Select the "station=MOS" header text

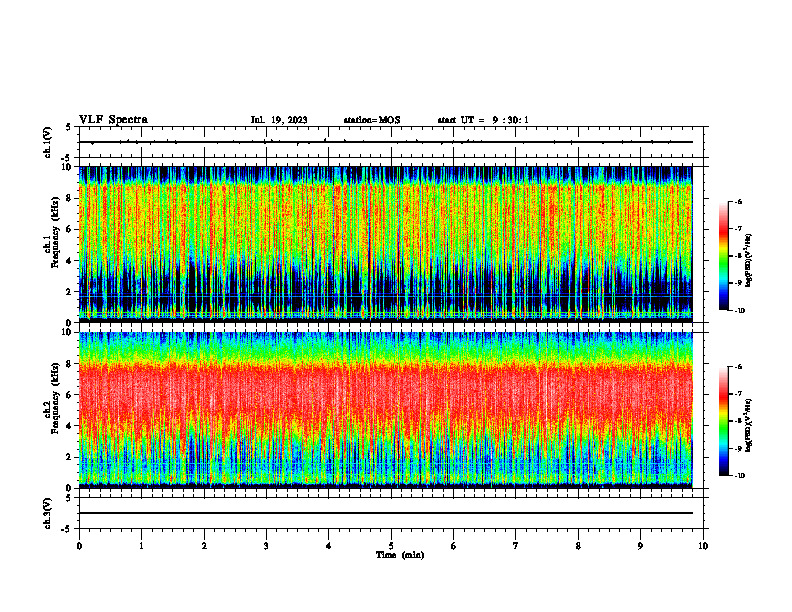[372, 120]
